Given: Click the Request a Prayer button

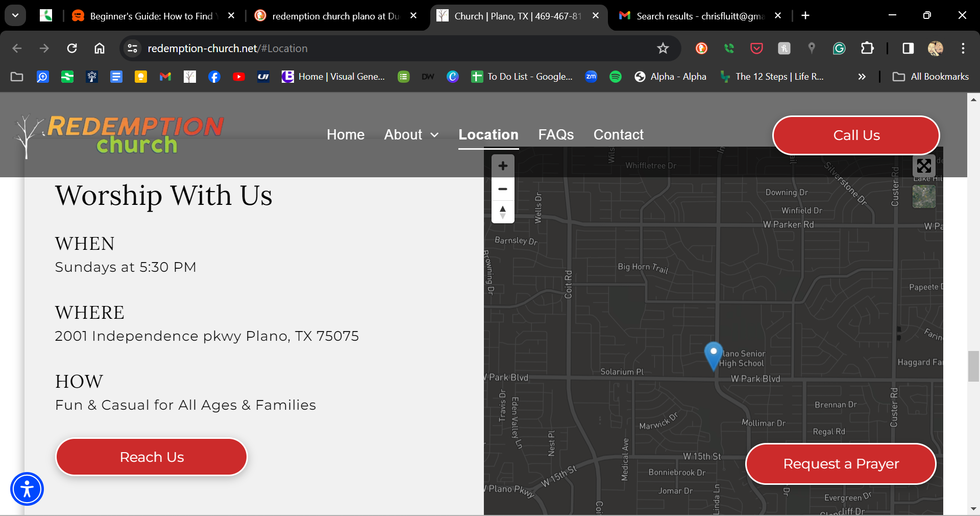Looking at the screenshot, I should 841,464.
